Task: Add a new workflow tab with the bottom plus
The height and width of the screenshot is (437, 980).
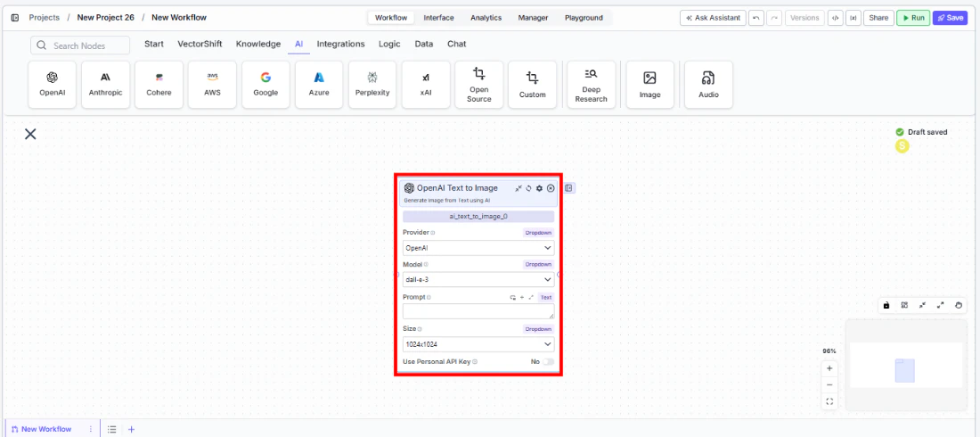Action: tap(131, 430)
